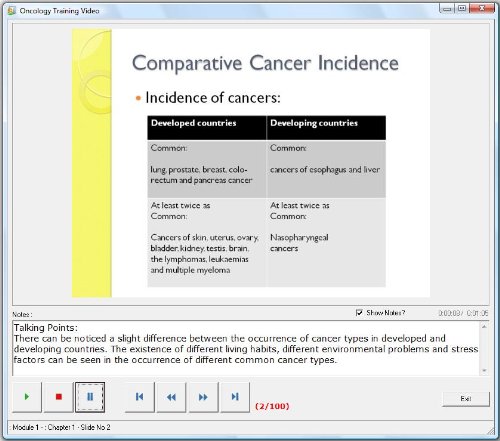
Task: Click inside the Talking Points notes box
Action: pyautogui.click(x=246, y=348)
